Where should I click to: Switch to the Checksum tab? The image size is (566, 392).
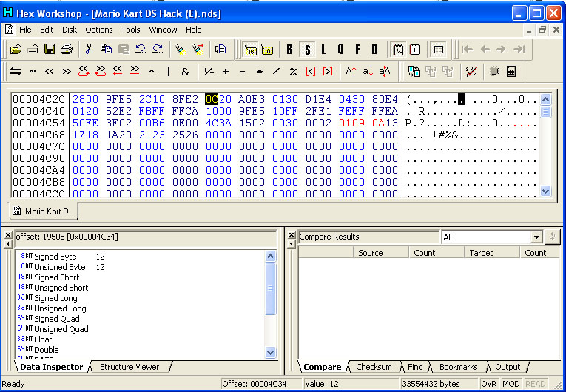coord(374,367)
